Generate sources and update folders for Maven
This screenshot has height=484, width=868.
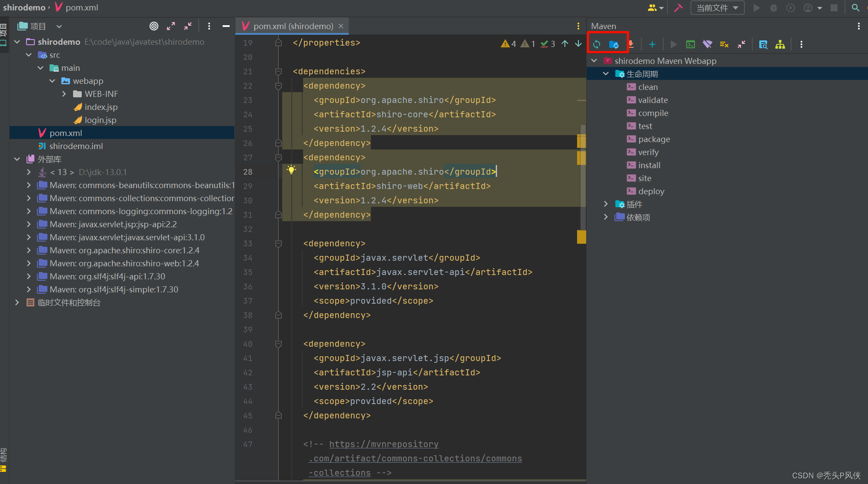click(x=614, y=44)
